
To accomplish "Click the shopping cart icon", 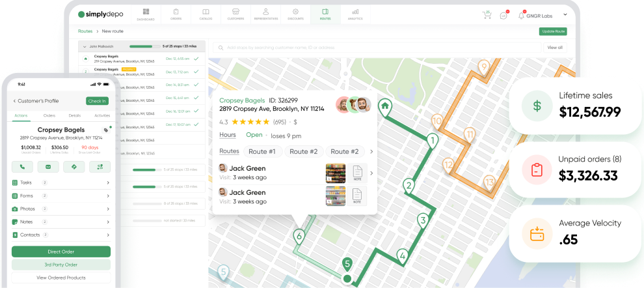I will [x=487, y=14].
